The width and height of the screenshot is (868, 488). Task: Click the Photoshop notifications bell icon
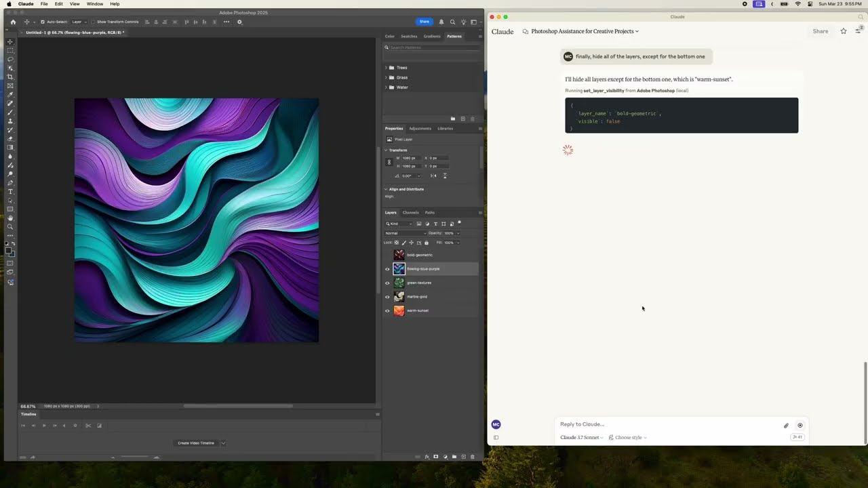click(x=441, y=22)
